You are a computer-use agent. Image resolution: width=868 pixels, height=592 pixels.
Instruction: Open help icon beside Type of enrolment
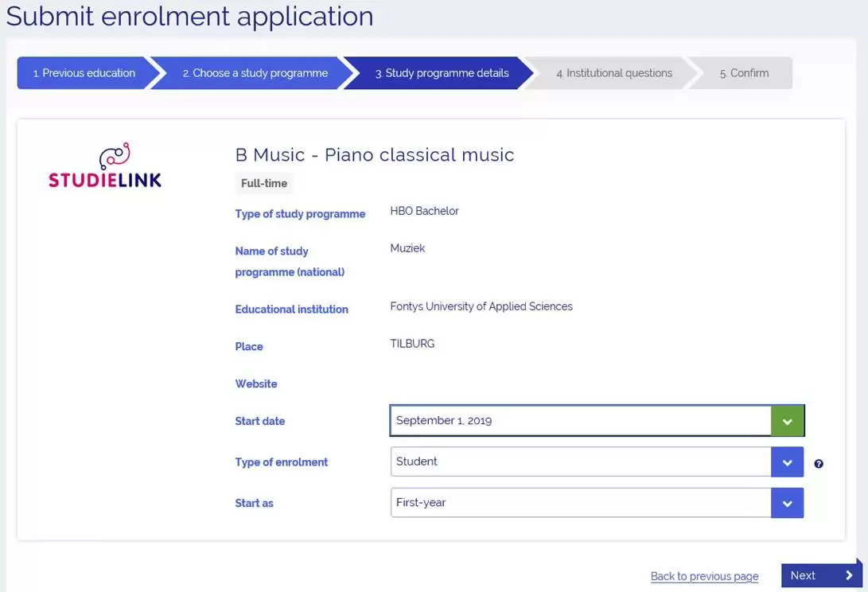click(819, 464)
